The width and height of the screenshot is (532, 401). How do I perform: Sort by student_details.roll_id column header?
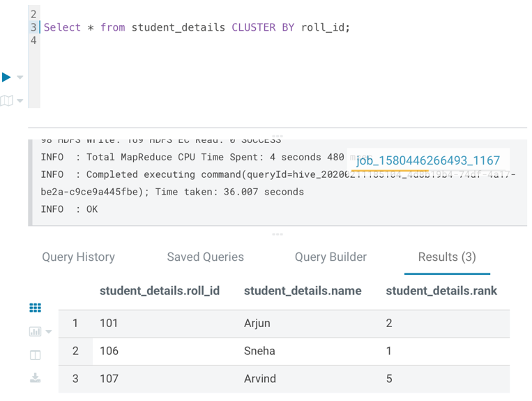[160, 291]
